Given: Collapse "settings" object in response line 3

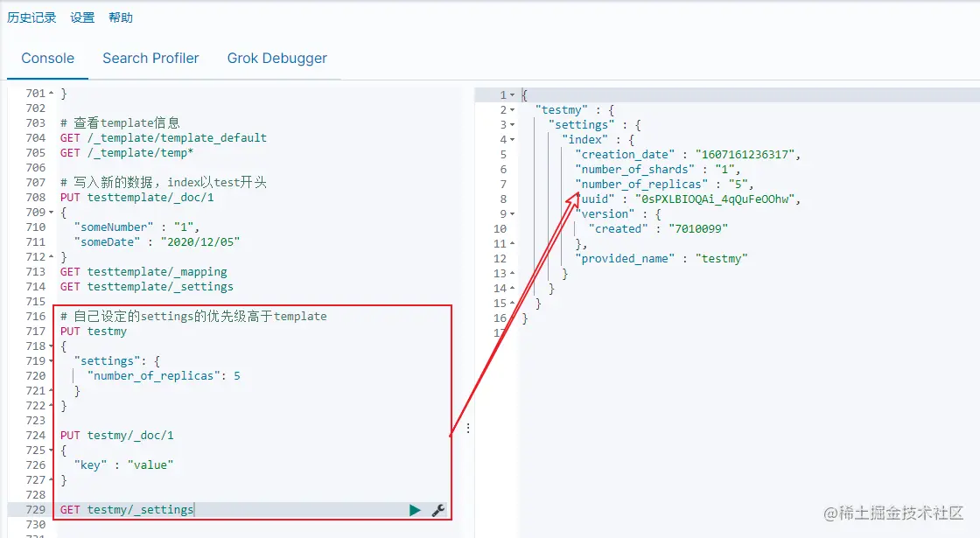Looking at the screenshot, I should pyautogui.click(x=513, y=125).
